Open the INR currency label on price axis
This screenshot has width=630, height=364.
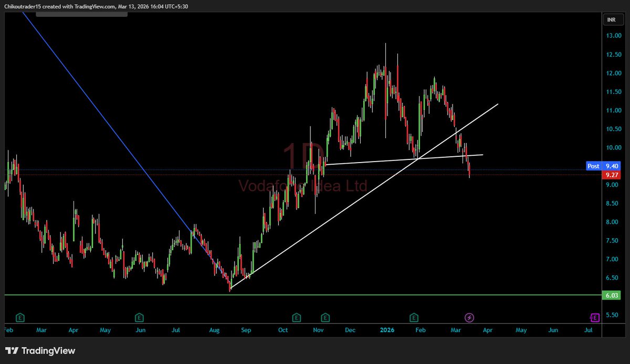tap(612, 19)
